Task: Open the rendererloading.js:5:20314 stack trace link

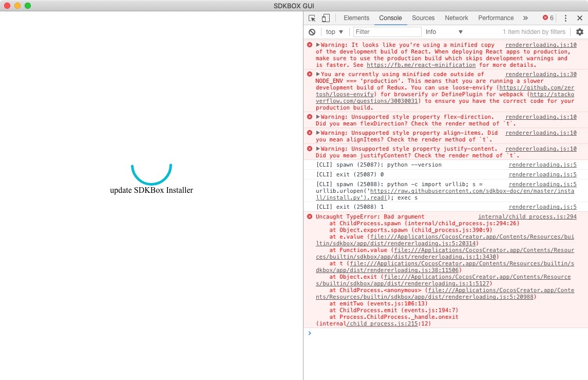Action: (x=395, y=243)
